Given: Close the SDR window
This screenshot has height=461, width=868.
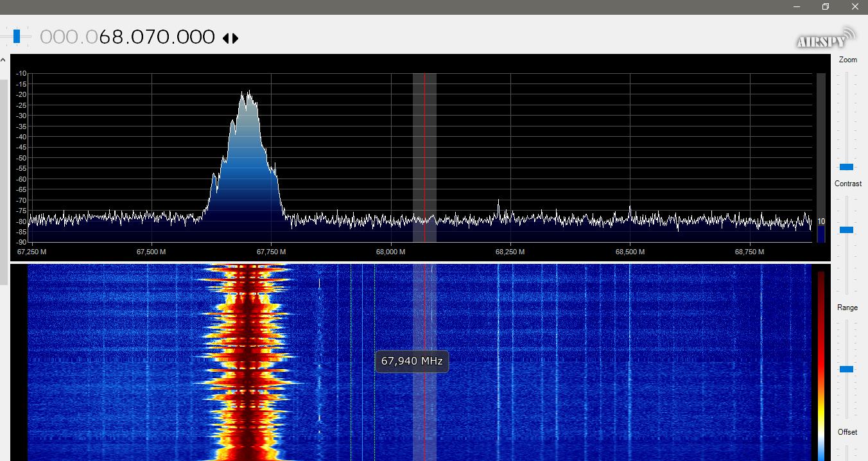Looking at the screenshot, I should coord(855,6).
